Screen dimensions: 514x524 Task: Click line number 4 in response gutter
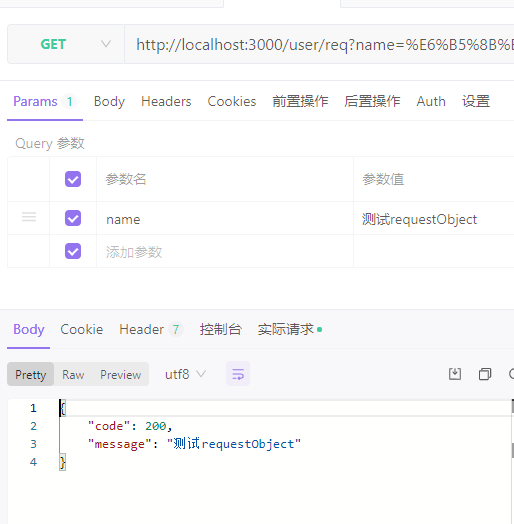pyautogui.click(x=33, y=462)
